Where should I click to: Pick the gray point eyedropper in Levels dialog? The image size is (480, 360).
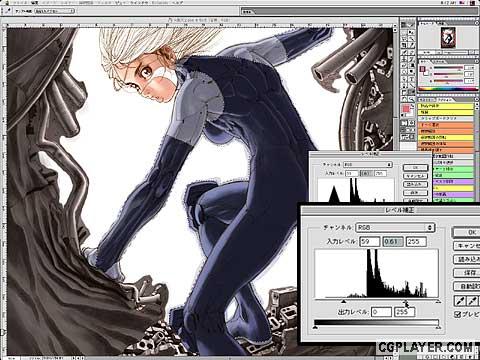472,301
